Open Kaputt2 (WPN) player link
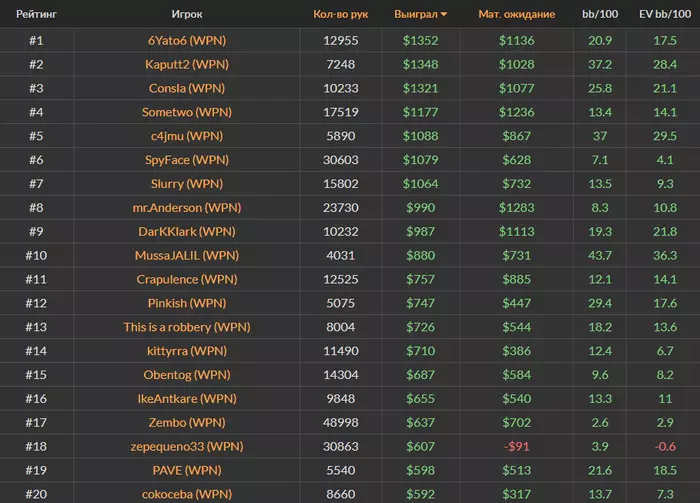The image size is (700, 503). pyautogui.click(x=186, y=64)
